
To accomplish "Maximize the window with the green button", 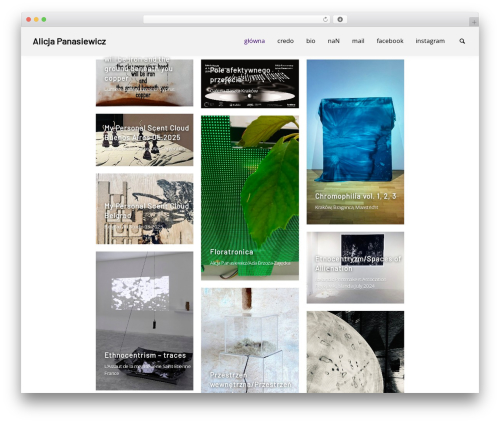I will tap(44, 19).
